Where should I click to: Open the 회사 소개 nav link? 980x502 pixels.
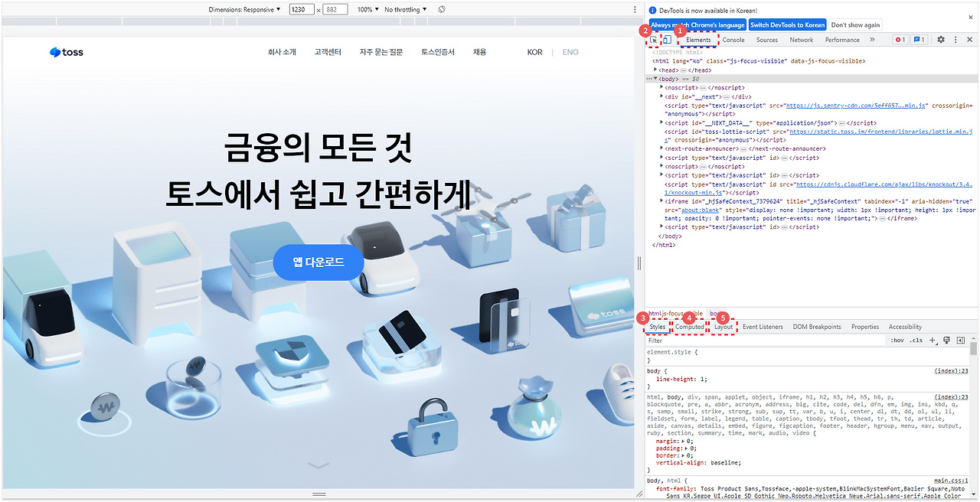(282, 52)
